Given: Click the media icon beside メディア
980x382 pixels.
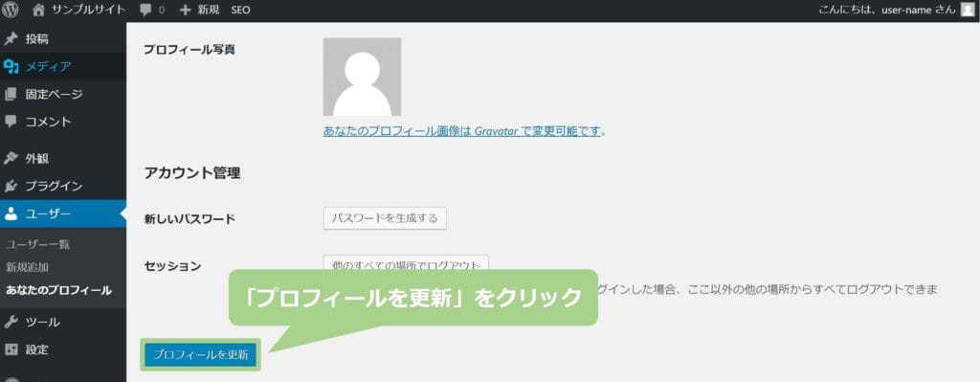Looking at the screenshot, I should coord(11,67).
